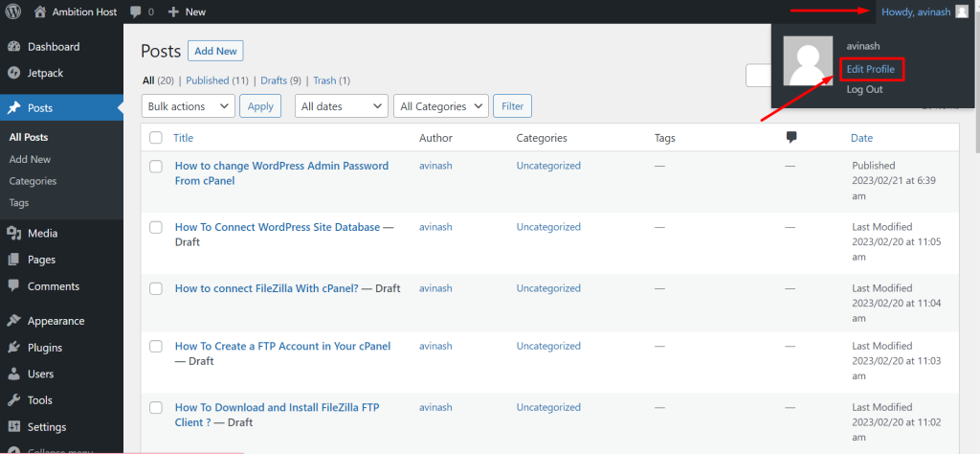
Task: Click the home icon beside Ambition Host
Action: pyautogui.click(x=40, y=11)
